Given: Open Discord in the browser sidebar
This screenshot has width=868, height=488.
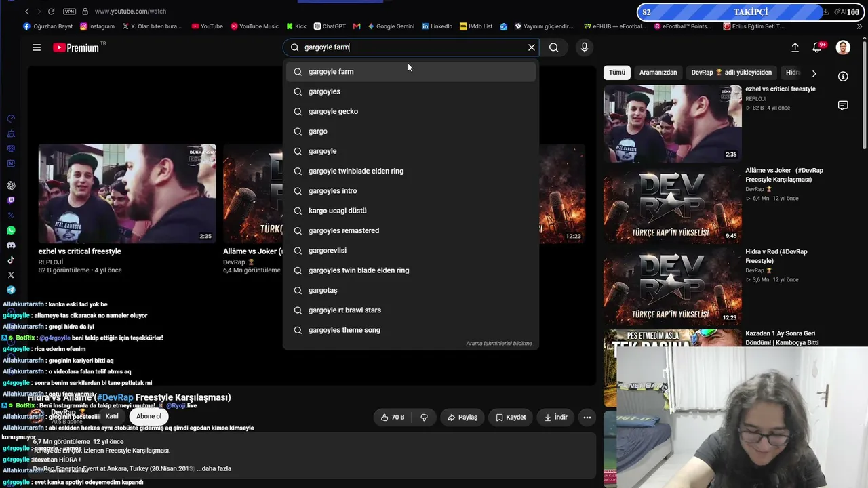Looking at the screenshot, I should (11, 245).
